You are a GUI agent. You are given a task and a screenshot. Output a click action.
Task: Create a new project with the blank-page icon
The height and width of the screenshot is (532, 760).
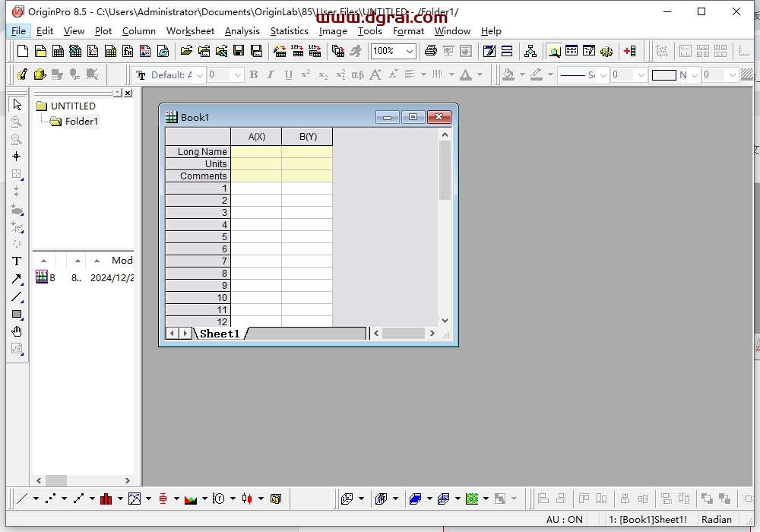point(22,51)
